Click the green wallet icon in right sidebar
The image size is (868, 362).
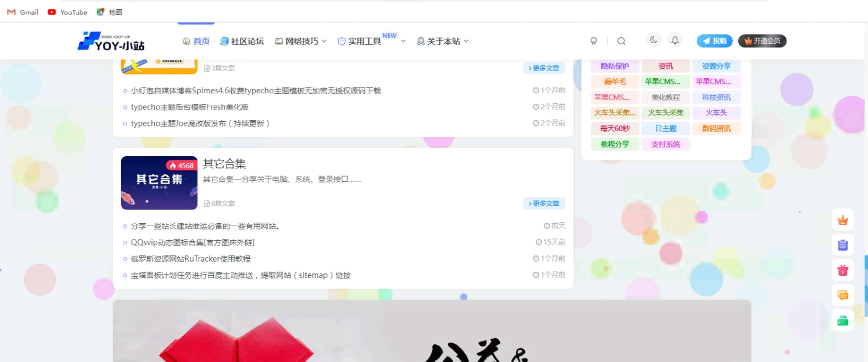pyautogui.click(x=842, y=319)
